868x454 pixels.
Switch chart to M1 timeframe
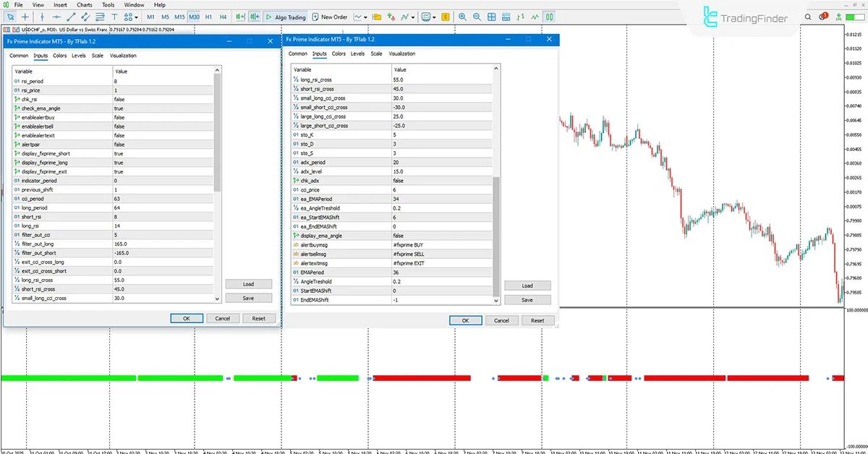pyautogui.click(x=150, y=16)
